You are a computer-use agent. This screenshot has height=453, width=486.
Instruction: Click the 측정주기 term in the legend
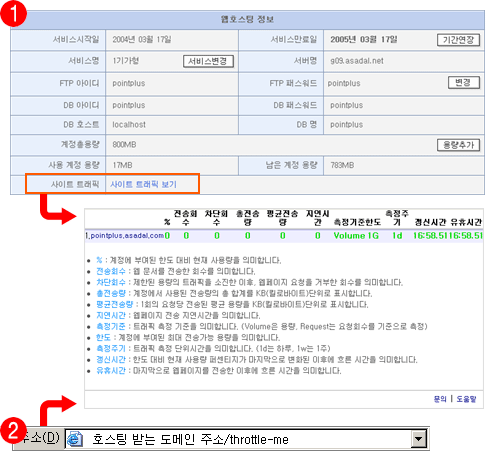click(x=111, y=348)
